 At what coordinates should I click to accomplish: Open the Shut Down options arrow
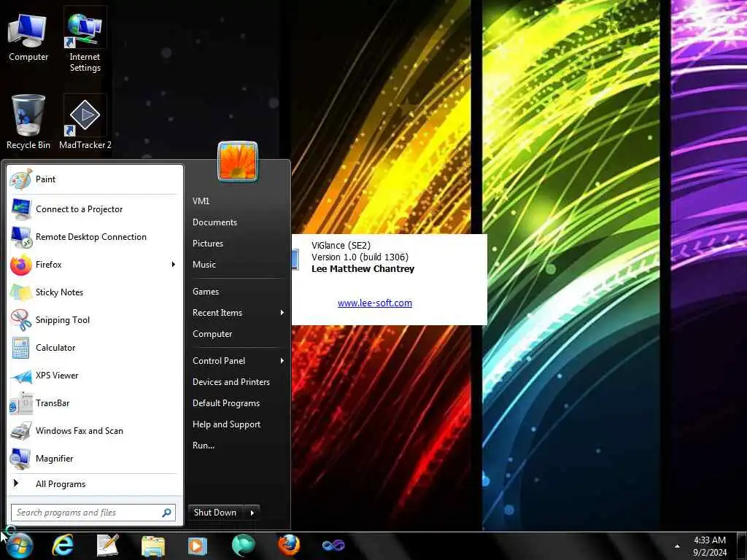click(252, 513)
